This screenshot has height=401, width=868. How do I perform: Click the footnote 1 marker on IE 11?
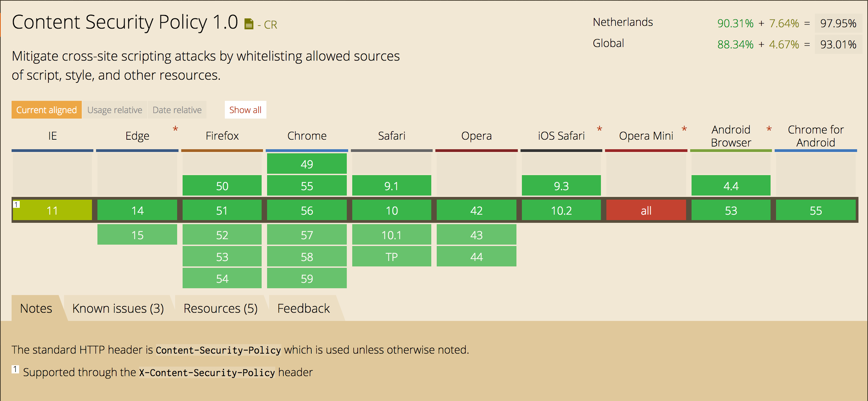16,204
